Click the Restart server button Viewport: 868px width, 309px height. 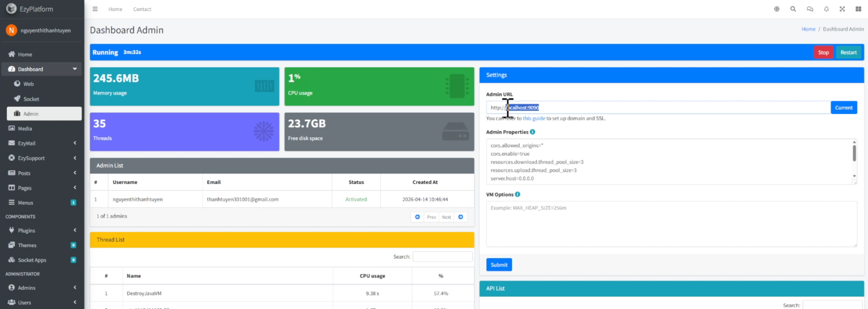tap(849, 53)
